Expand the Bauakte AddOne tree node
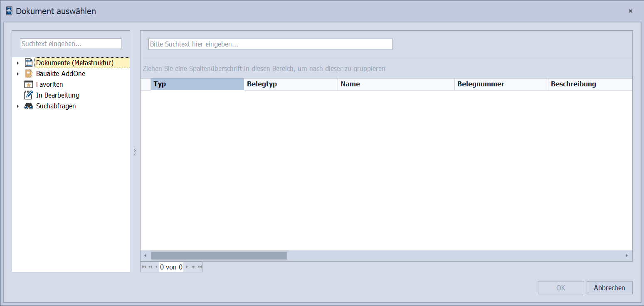 [18, 74]
